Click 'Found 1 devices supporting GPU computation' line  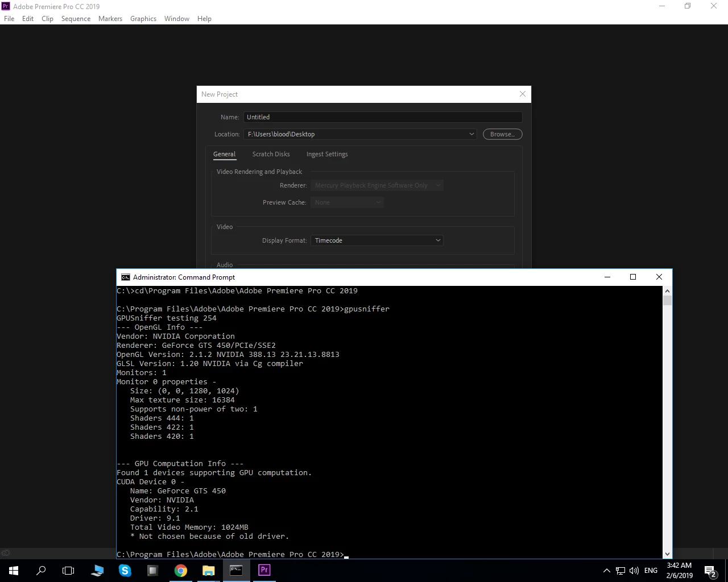tap(214, 473)
